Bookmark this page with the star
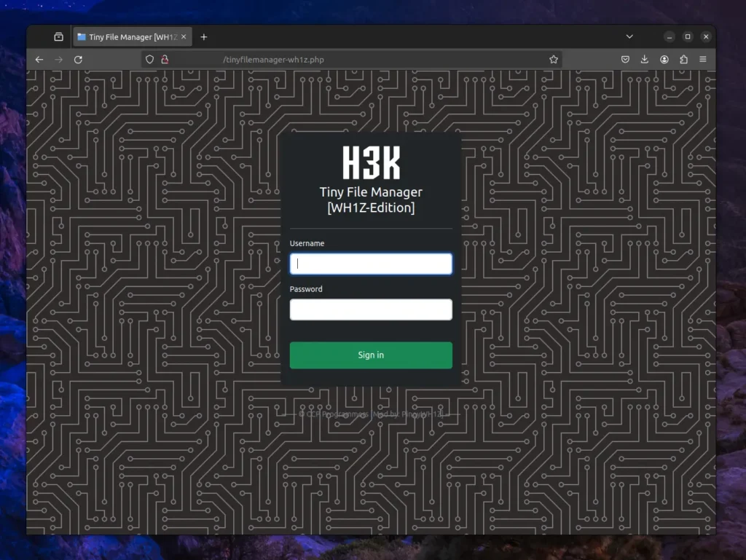The width and height of the screenshot is (746, 560). [554, 60]
